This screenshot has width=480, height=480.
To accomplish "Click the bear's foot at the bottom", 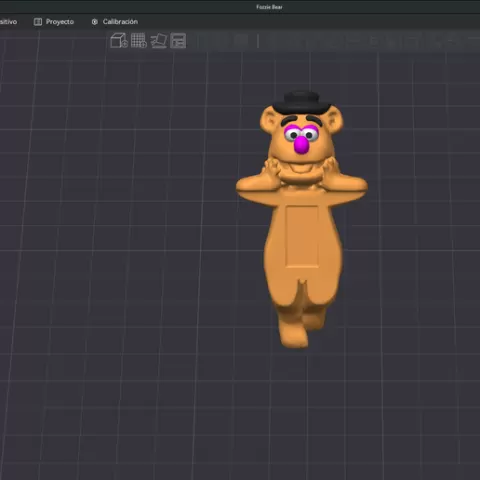I will (x=293, y=333).
